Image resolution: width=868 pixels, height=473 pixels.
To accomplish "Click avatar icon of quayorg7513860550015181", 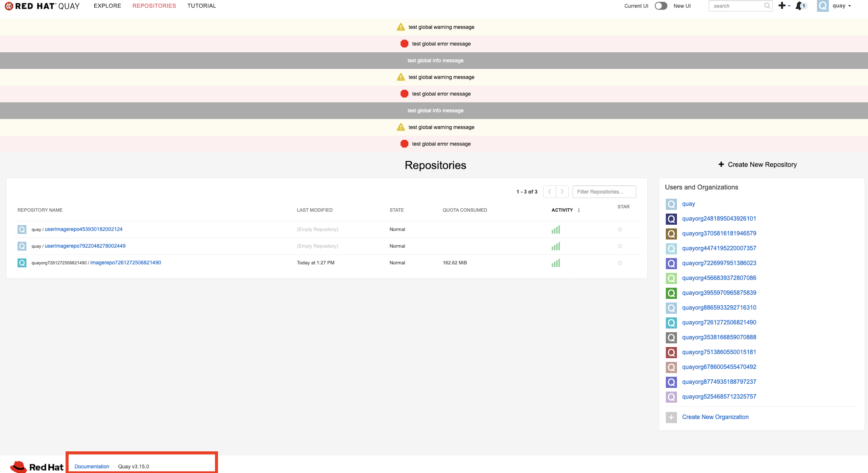I will (671, 353).
